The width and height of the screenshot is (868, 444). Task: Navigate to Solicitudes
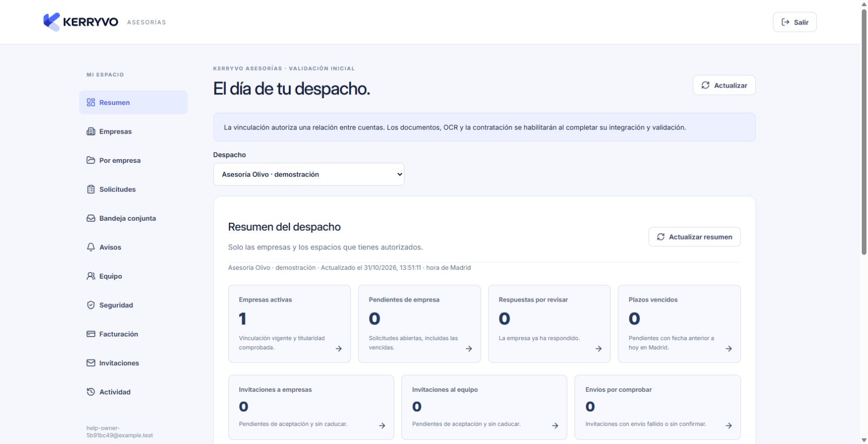tap(133, 189)
